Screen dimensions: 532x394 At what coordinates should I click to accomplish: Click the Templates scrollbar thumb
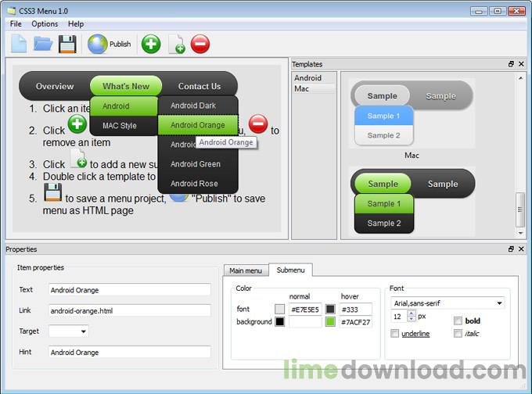[x=519, y=210]
